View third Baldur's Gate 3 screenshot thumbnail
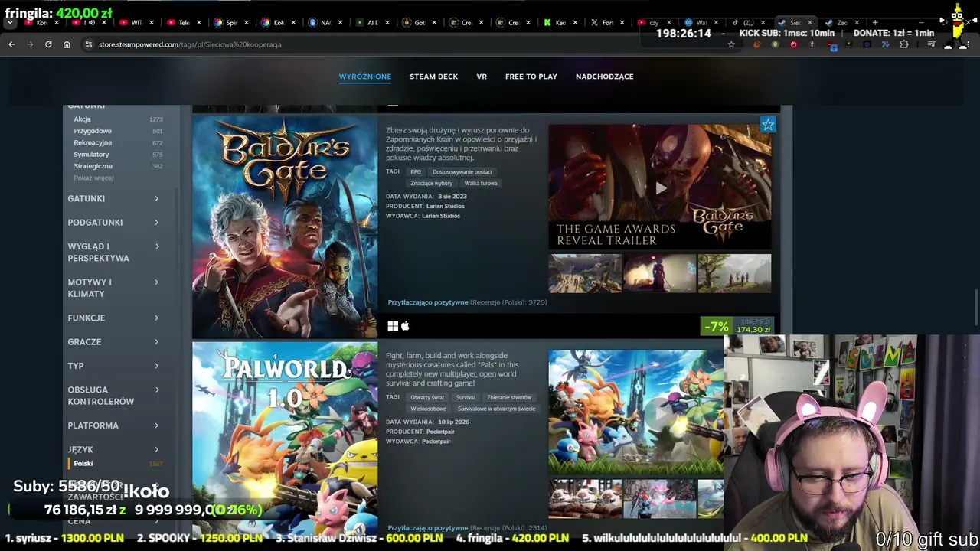 click(x=734, y=273)
